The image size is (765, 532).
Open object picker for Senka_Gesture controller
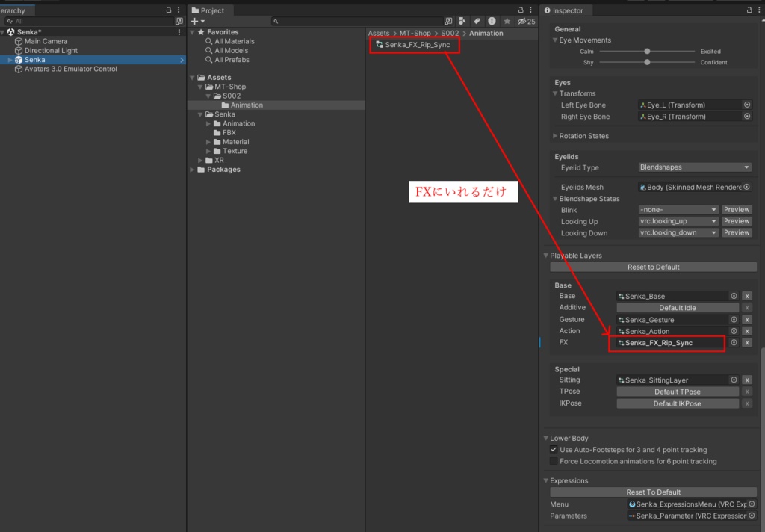[x=734, y=319]
